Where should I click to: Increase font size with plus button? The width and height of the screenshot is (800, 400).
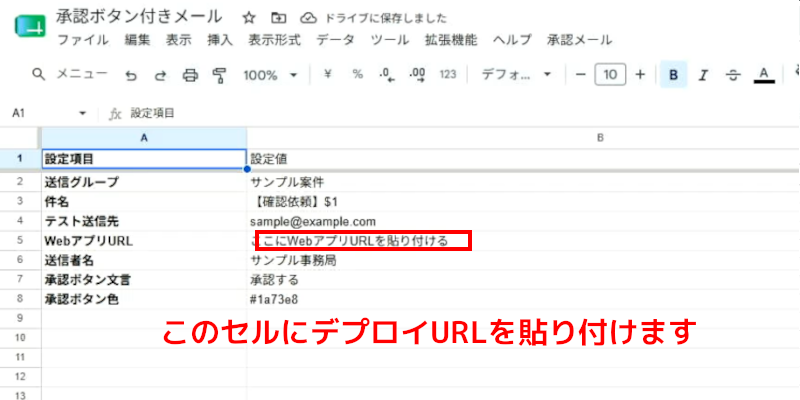pyautogui.click(x=640, y=75)
